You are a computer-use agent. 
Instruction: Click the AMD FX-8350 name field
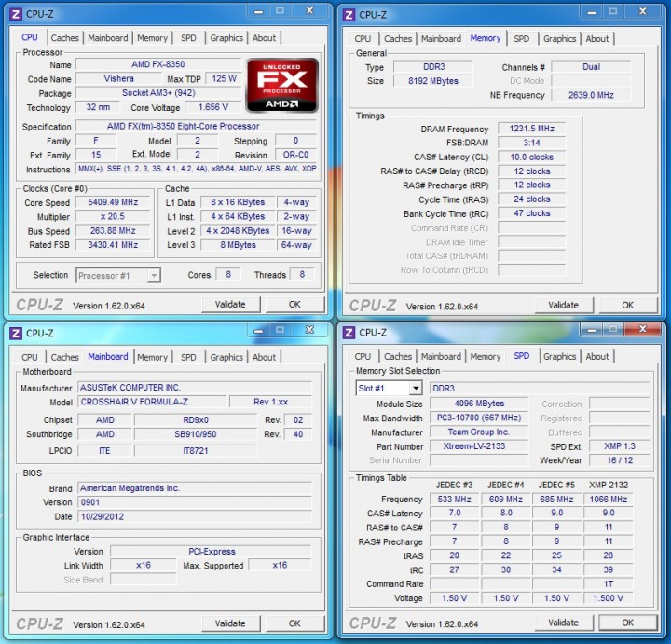click(158, 64)
